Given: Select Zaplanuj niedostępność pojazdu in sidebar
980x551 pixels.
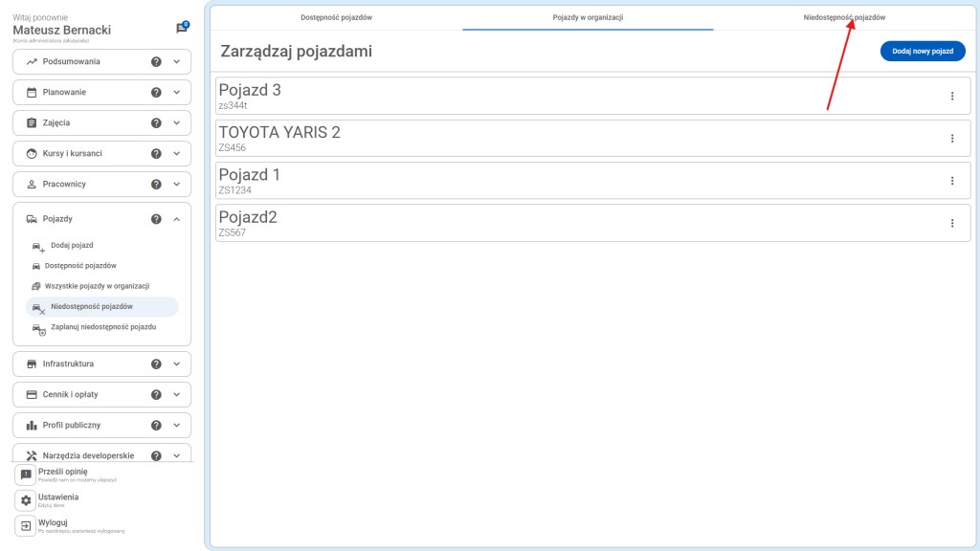Looking at the screenshot, I should coord(102,327).
